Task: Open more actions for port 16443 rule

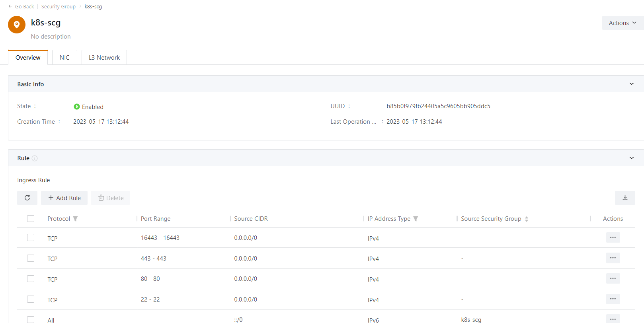Action: point(613,237)
